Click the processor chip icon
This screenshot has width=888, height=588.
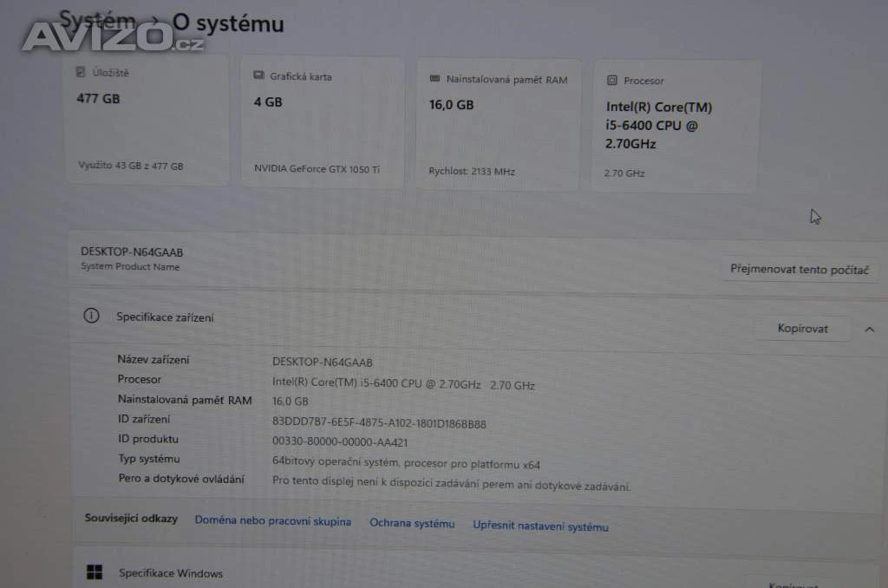(x=612, y=81)
